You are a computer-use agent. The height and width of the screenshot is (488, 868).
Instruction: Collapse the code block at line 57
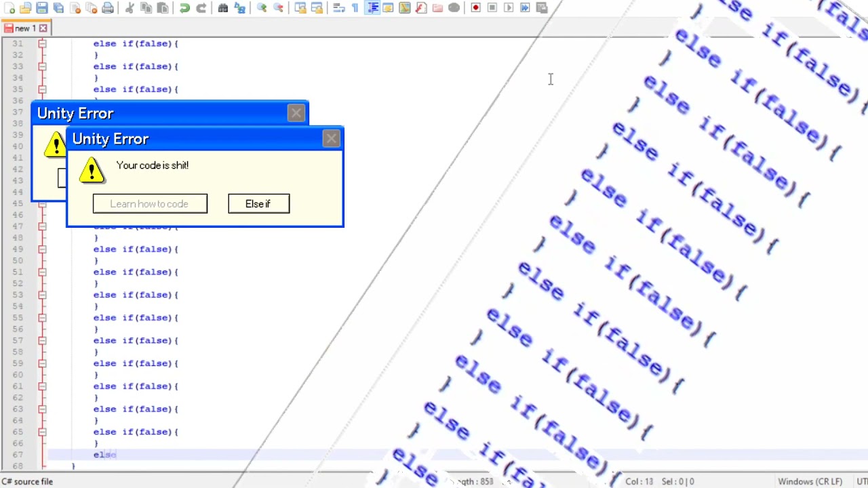(42, 340)
